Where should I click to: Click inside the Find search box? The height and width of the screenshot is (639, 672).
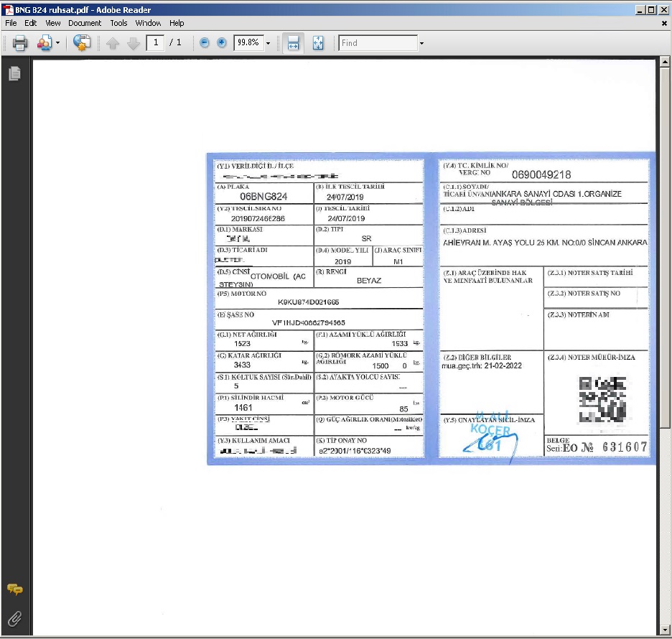378,43
